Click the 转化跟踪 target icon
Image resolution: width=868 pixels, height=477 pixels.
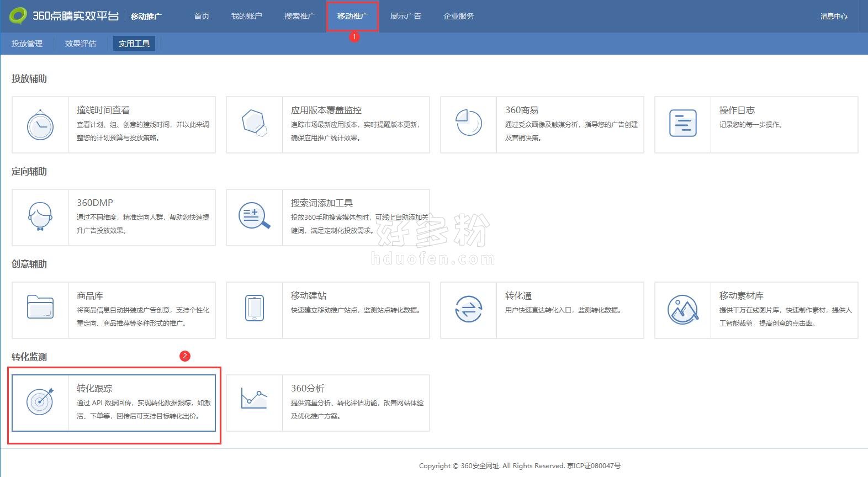coord(40,401)
